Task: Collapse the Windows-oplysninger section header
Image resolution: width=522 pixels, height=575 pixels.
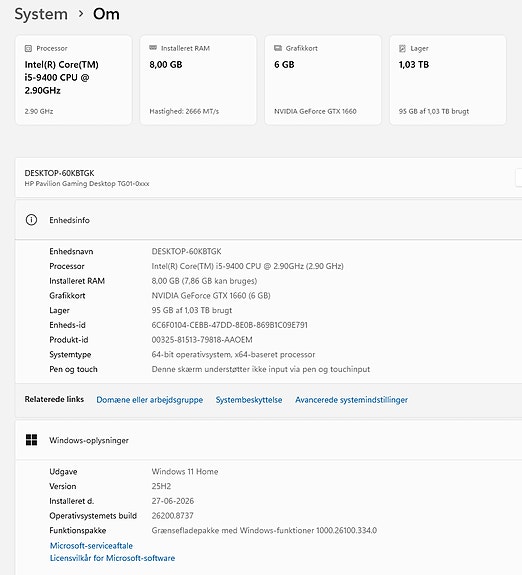Action: (x=269, y=440)
